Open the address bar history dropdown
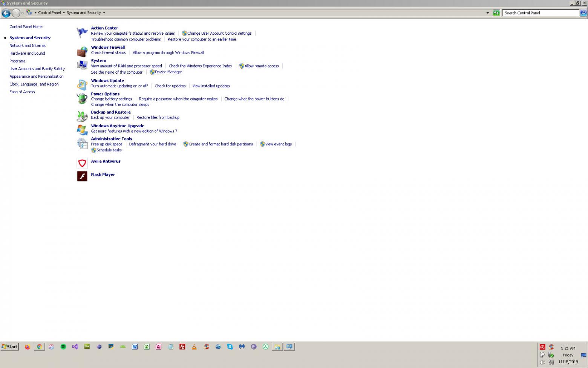The width and height of the screenshot is (588, 368). point(487,13)
